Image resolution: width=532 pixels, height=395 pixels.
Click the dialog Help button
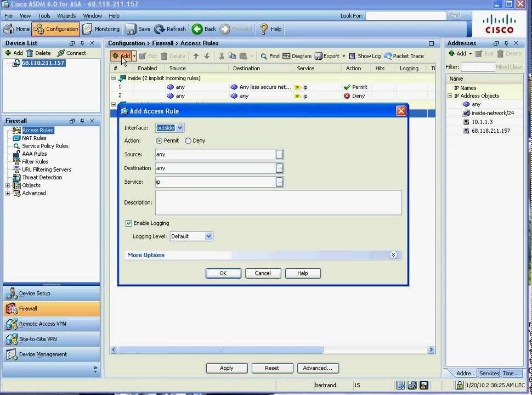coord(303,273)
